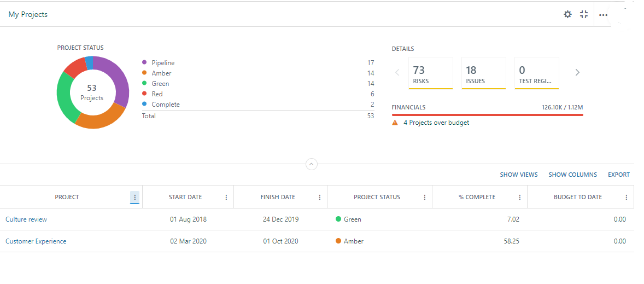Open Start Date column options menu
644x284 pixels.
tap(226, 198)
